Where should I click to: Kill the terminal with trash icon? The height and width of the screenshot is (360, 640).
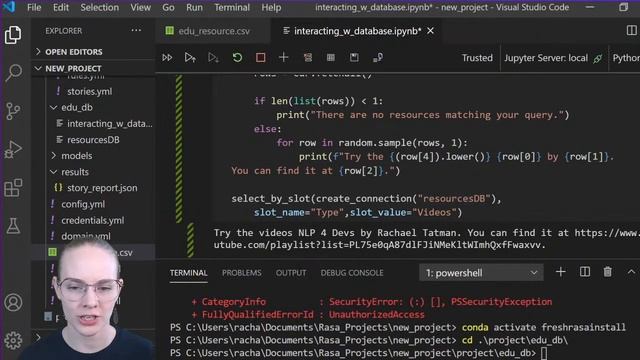[608, 272]
